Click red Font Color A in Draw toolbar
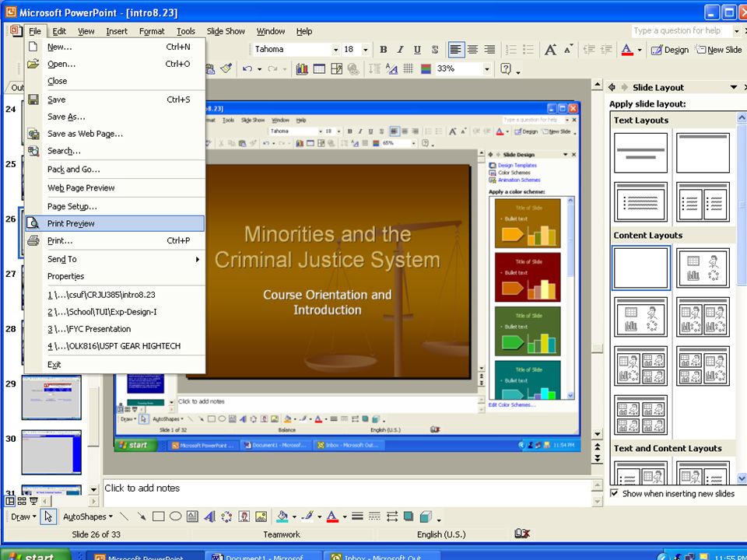Image resolution: width=747 pixels, height=560 pixels. (x=332, y=516)
